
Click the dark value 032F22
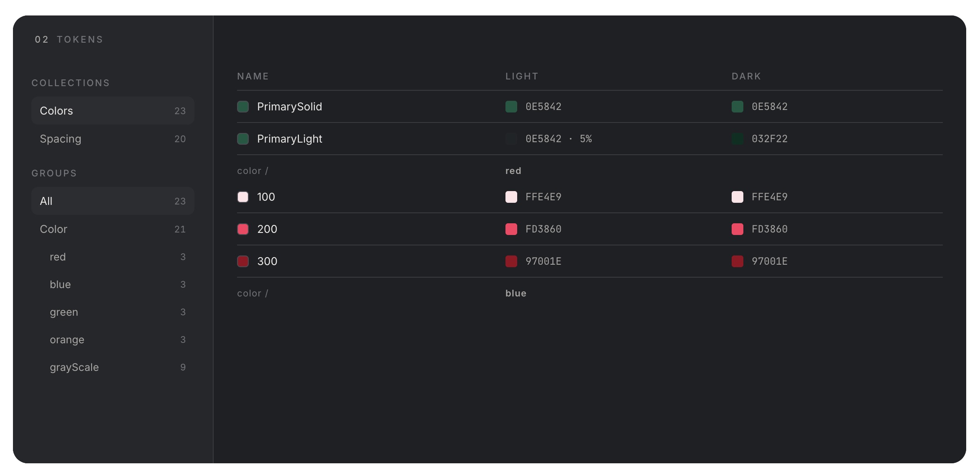click(x=770, y=139)
